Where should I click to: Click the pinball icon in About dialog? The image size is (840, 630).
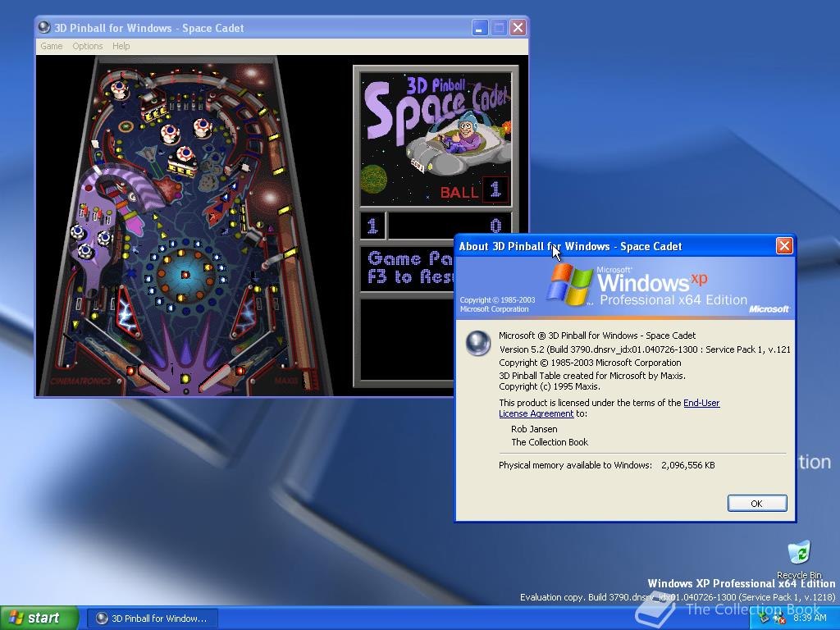click(x=477, y=343)
